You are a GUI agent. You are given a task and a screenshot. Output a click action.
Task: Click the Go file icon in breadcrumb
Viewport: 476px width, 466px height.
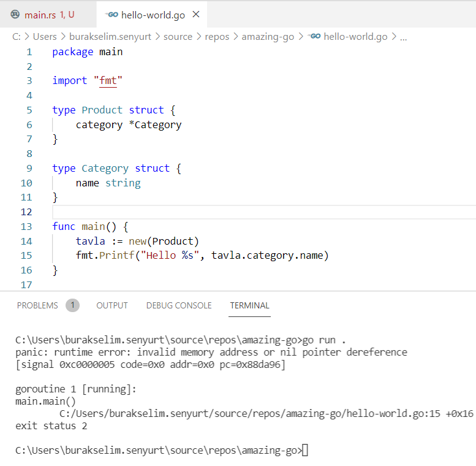[x=314, y=37]
